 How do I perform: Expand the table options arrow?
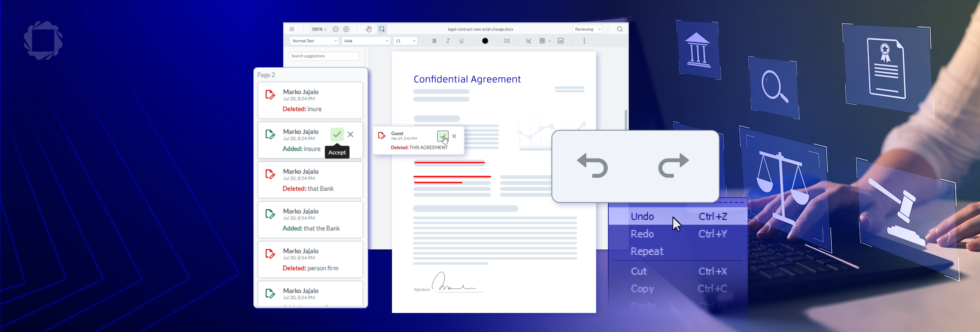click(550, 41)
